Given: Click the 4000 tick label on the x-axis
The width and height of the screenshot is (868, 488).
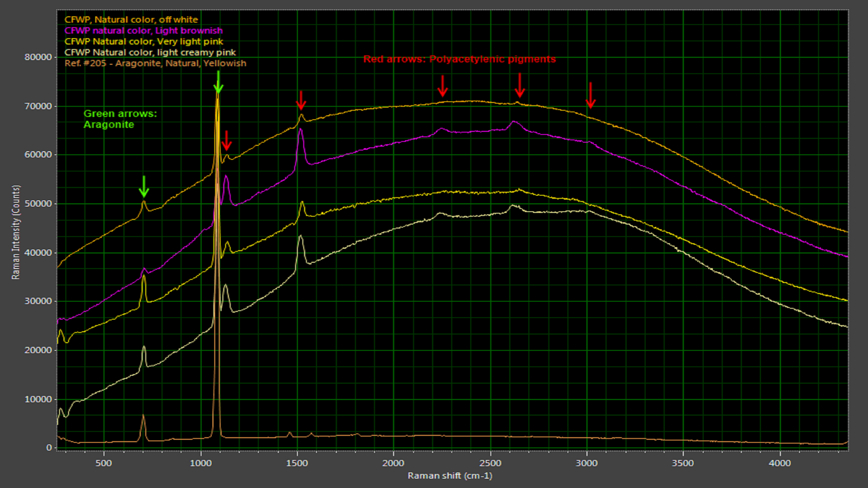Looking at the screenshot, I should click(780, 463).
